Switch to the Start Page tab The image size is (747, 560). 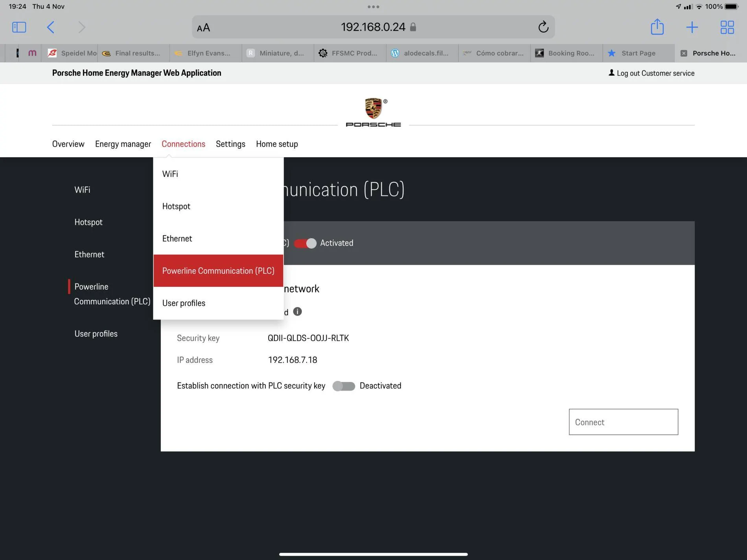[x=638, y=53]
